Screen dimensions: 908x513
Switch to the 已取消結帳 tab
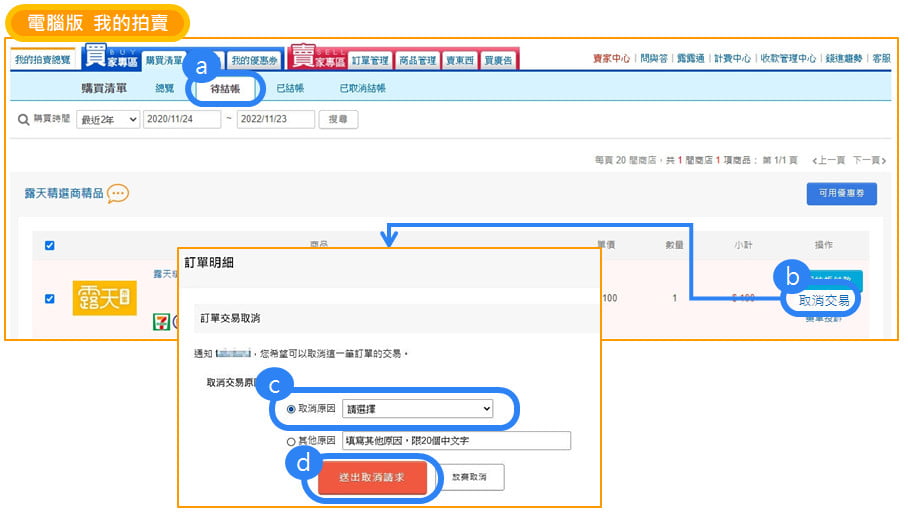tap(362, 89)
